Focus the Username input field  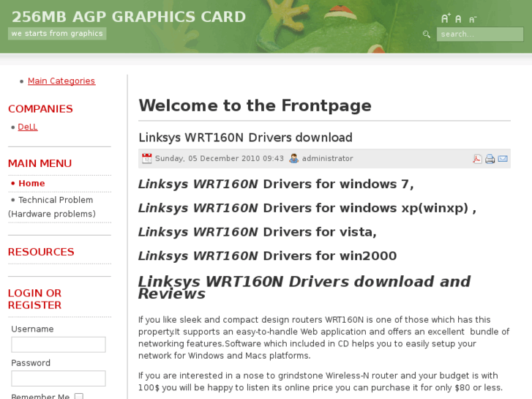59,345
